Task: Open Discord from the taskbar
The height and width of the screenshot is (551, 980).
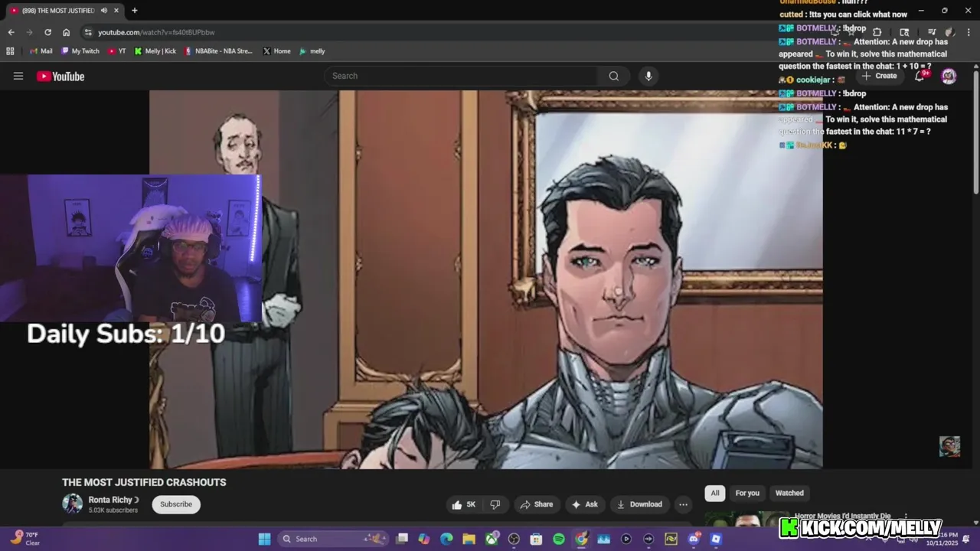Action: click(x=694, y=539)
